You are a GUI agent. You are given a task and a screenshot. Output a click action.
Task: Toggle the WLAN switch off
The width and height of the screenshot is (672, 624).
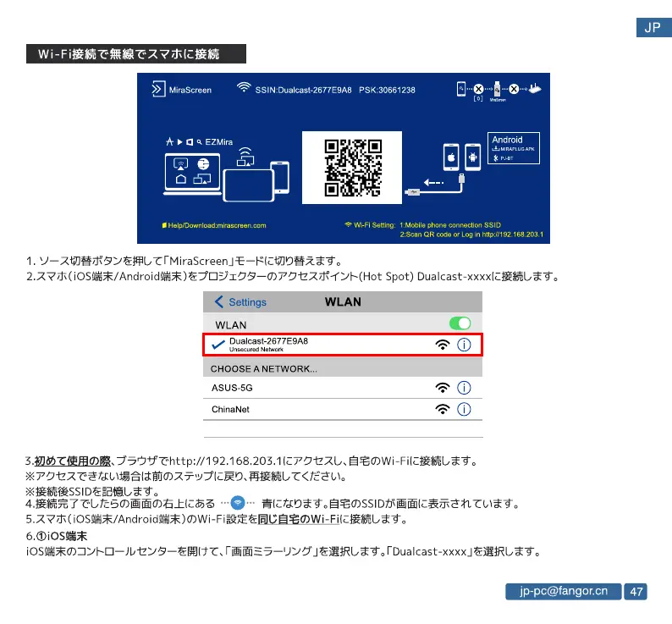(x=460, y=323)
